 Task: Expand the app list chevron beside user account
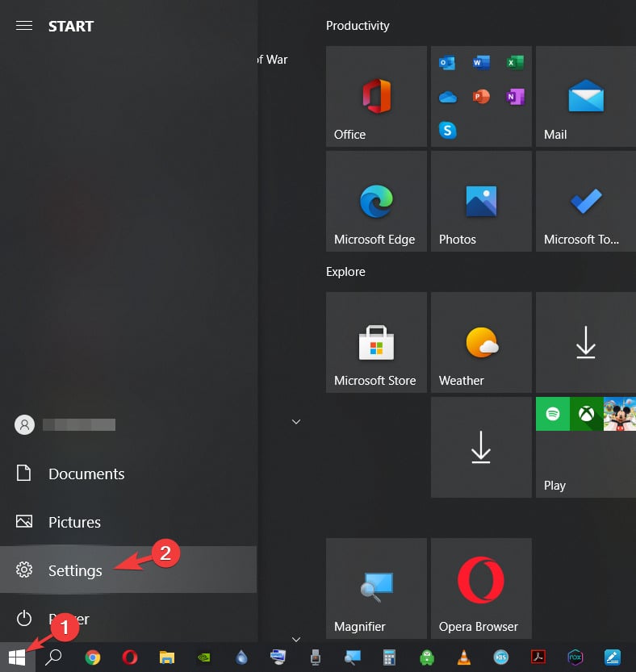click(x=296, y=422)
